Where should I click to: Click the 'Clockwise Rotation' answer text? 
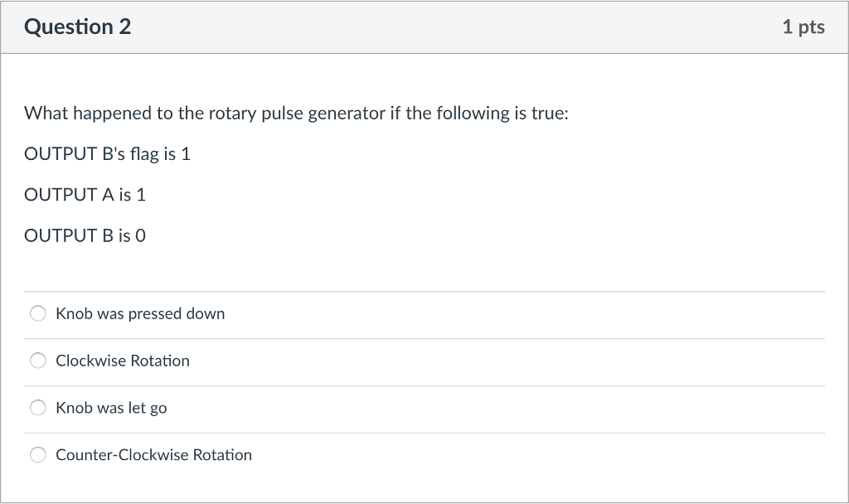(x=122, y=361)
